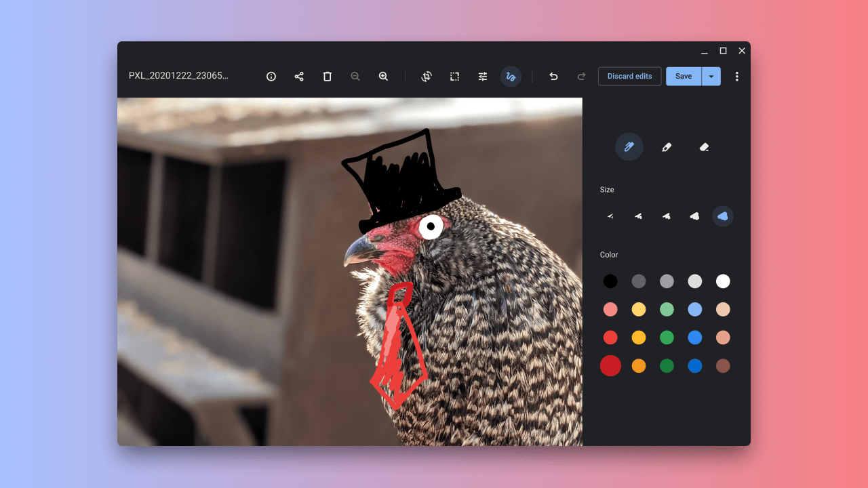Open the rescale image tool
The height and width of the screenshot is (488, 868).
tap(454, 77)
